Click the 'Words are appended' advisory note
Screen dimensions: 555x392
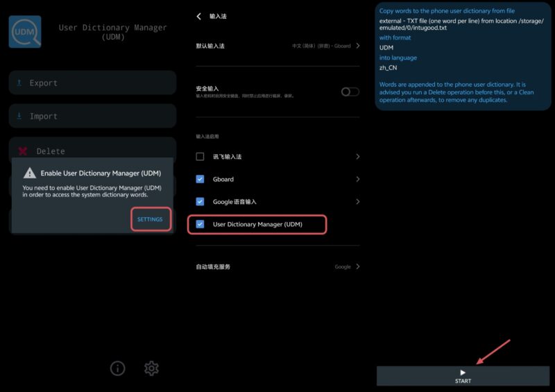(x=456, y=92)
